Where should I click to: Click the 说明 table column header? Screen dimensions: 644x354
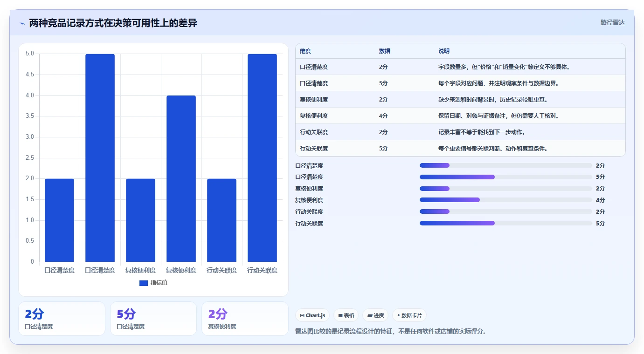click(x=444, y=51)
